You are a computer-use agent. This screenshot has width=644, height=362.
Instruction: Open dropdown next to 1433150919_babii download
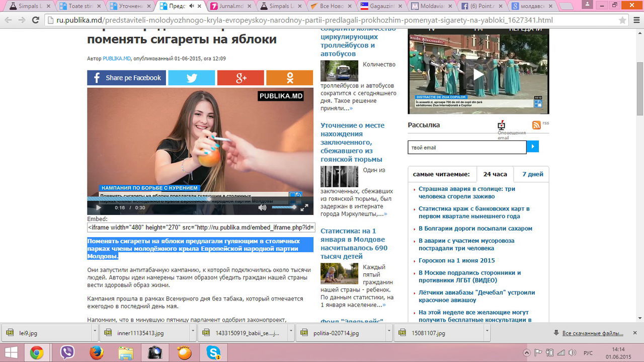291,333
